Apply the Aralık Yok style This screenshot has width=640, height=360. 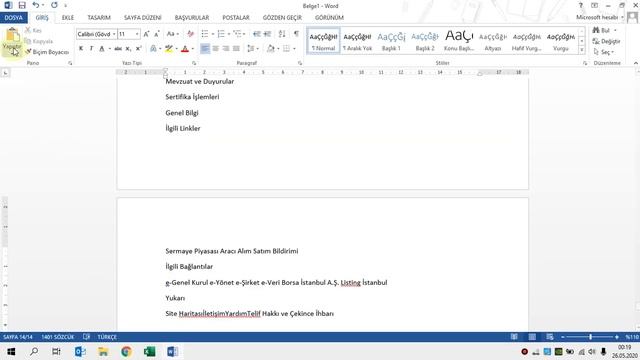(357, 41)
